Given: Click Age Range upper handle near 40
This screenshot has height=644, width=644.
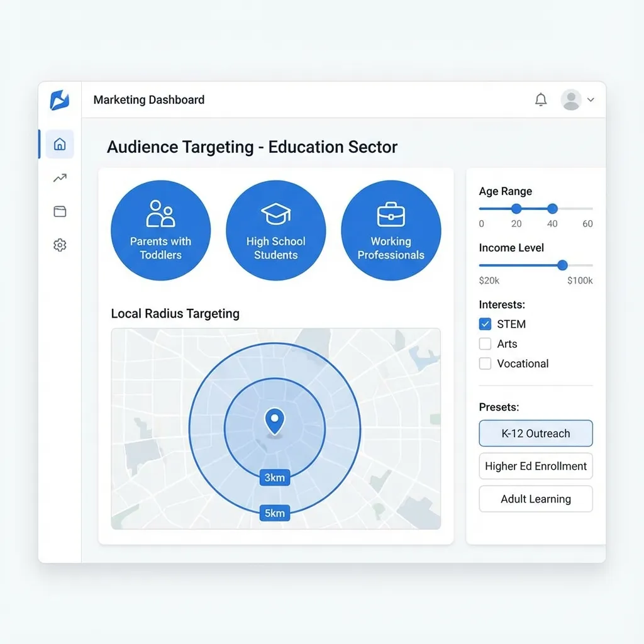Looking at the screenshot, I should 552,209.
